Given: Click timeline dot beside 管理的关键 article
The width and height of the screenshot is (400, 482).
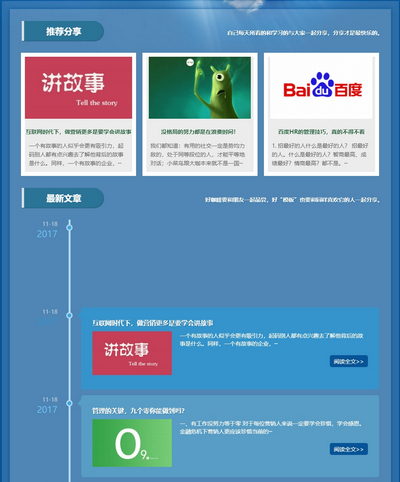Looking at the screenshot, I should pyautogui.click(x=69, y=403).
